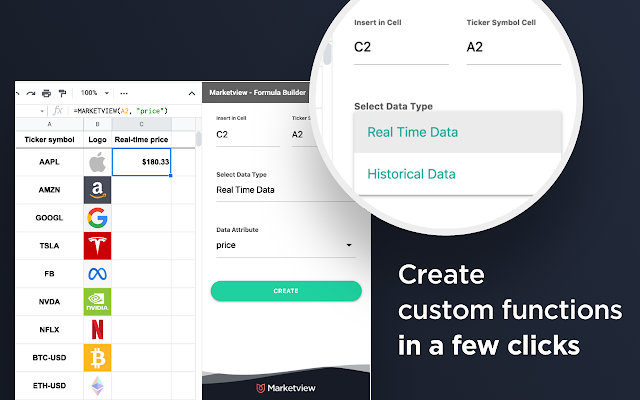Click the Marketview logo in the footer
The image size is (640, 400).
(x=285, y=387)
